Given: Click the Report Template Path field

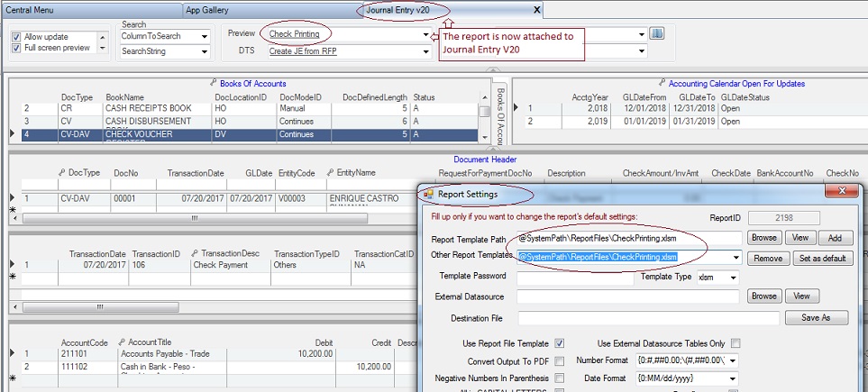Looking at the screenshot, I should pos(629,238).
